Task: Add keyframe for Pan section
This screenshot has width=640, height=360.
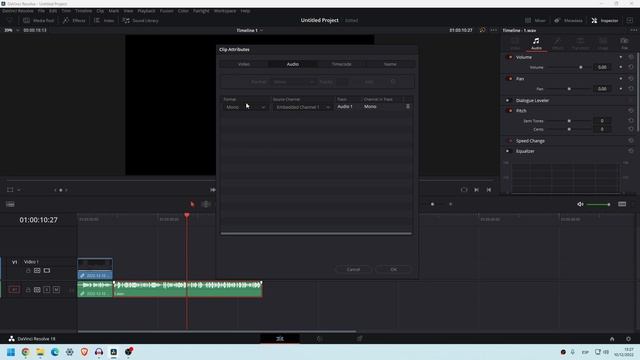Action: click(621, 79)
